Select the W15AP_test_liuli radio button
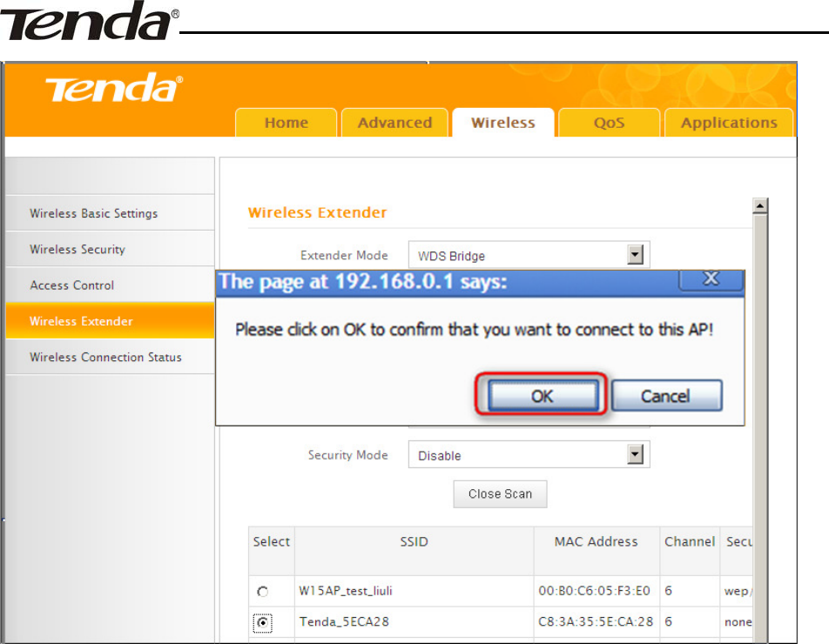829x644 pixels. 263,591
